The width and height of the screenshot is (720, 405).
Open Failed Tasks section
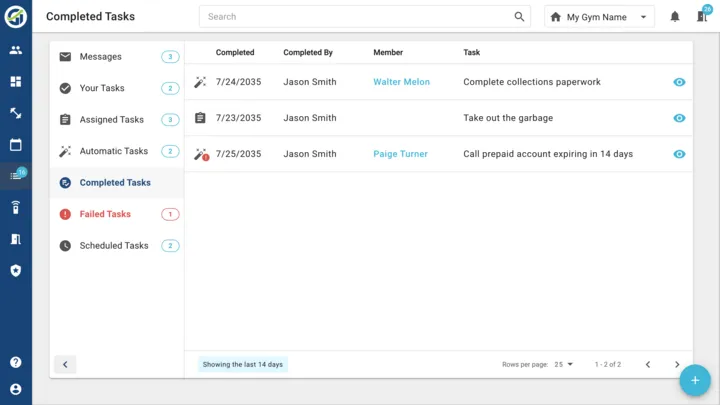point(117,214)
